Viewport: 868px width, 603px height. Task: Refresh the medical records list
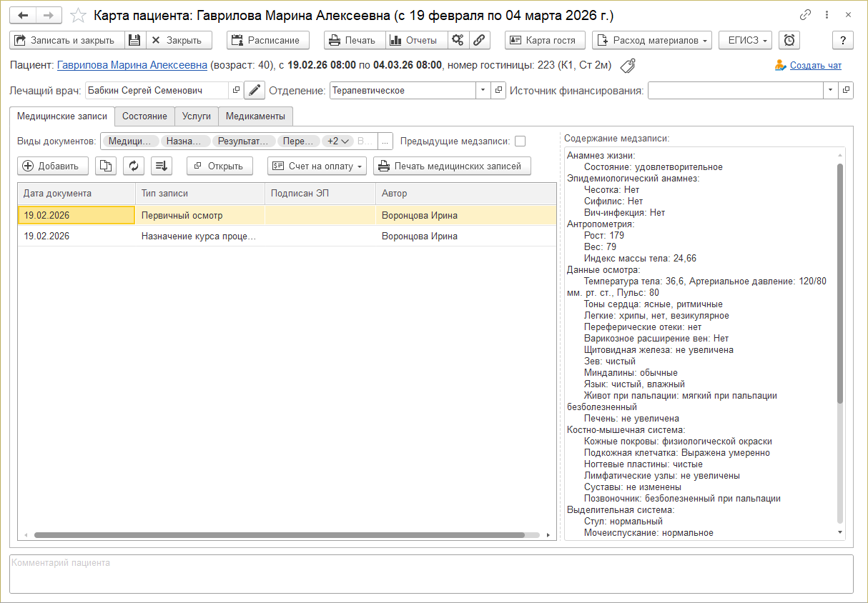134,166
